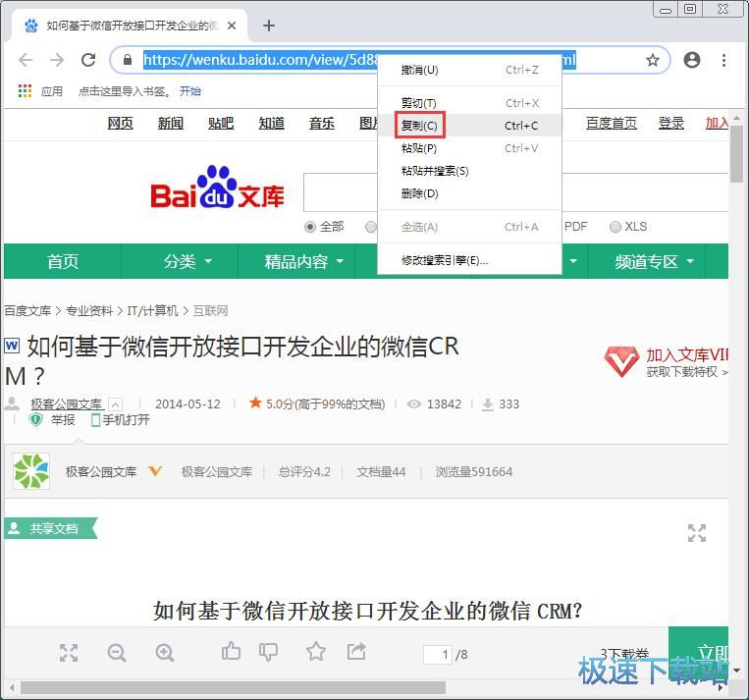This screenshot has width=749, height=700.
Task: Click the 网页 link
Action: coord(121,124)
